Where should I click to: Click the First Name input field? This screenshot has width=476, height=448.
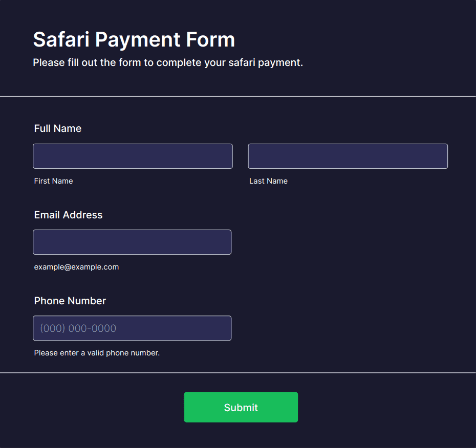coord(133,156)
